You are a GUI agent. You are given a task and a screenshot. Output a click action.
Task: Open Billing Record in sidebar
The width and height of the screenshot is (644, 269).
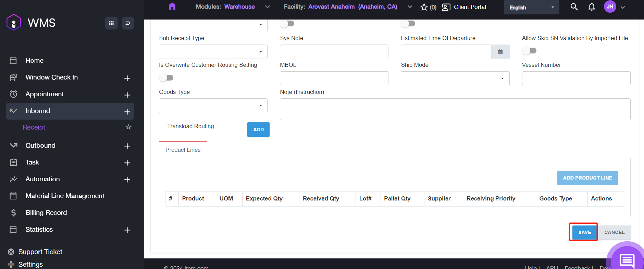[46, 212]
